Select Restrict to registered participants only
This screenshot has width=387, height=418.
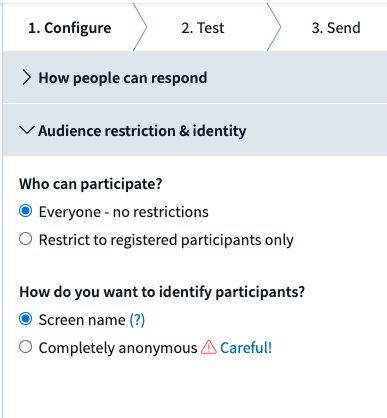tap(26, 239)
